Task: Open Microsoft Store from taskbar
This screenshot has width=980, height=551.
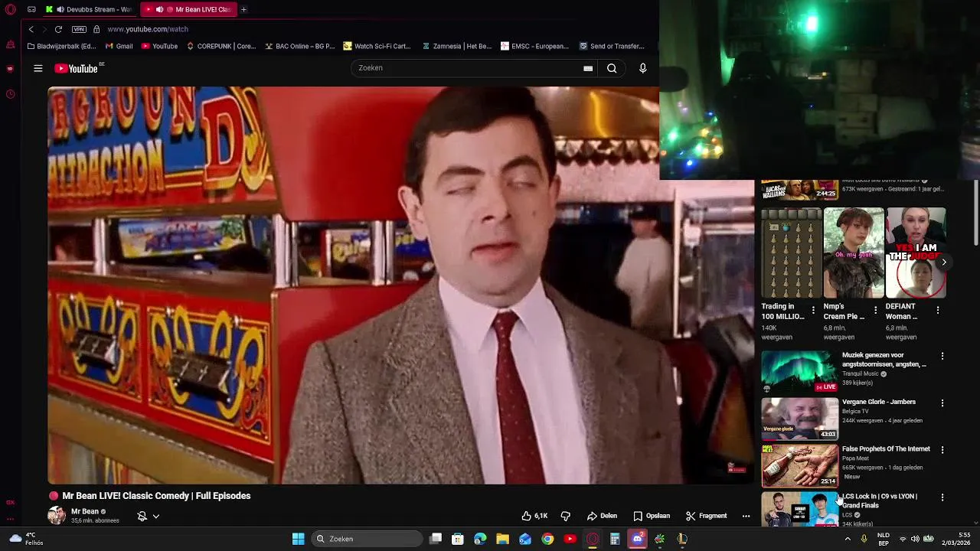Action: coord(458,539)
